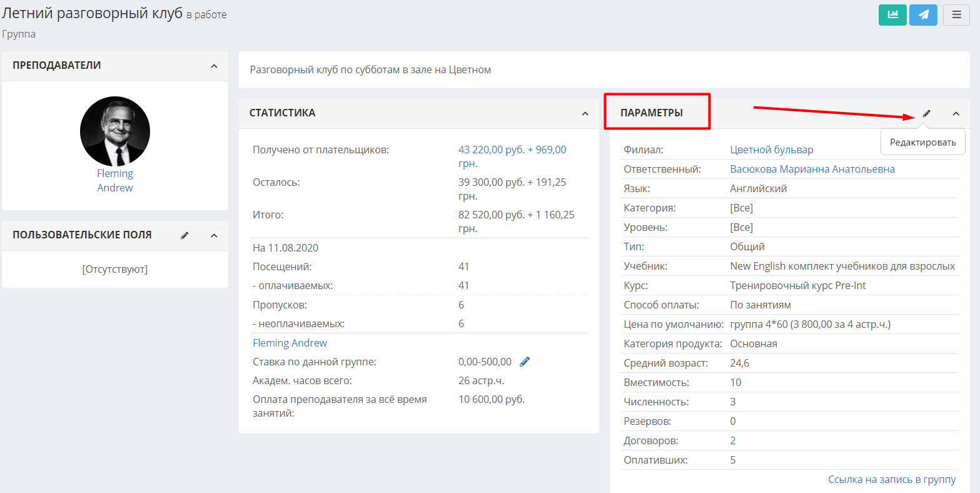
Task: Open the hamburger menu button
Action: coord(956,15)
